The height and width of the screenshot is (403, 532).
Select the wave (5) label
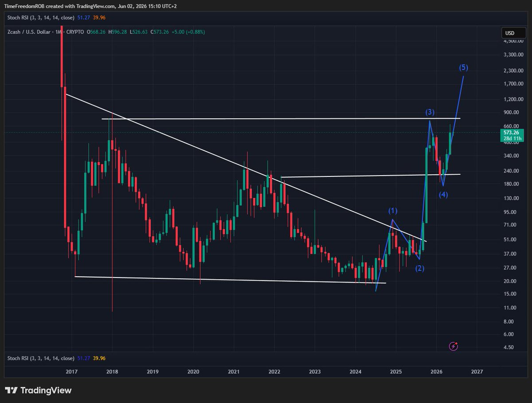[x=463, y=67]
